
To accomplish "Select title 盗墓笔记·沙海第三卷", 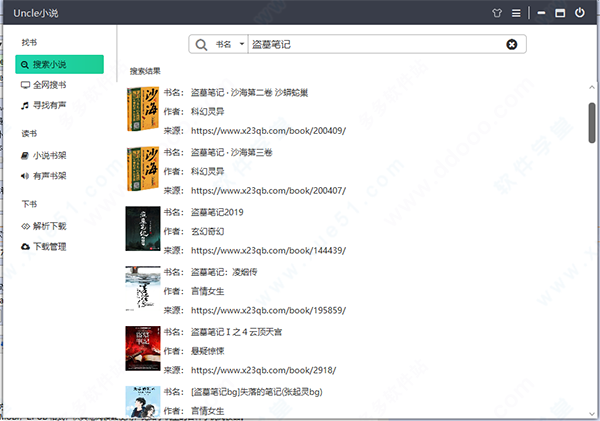I will coord(232,152).
